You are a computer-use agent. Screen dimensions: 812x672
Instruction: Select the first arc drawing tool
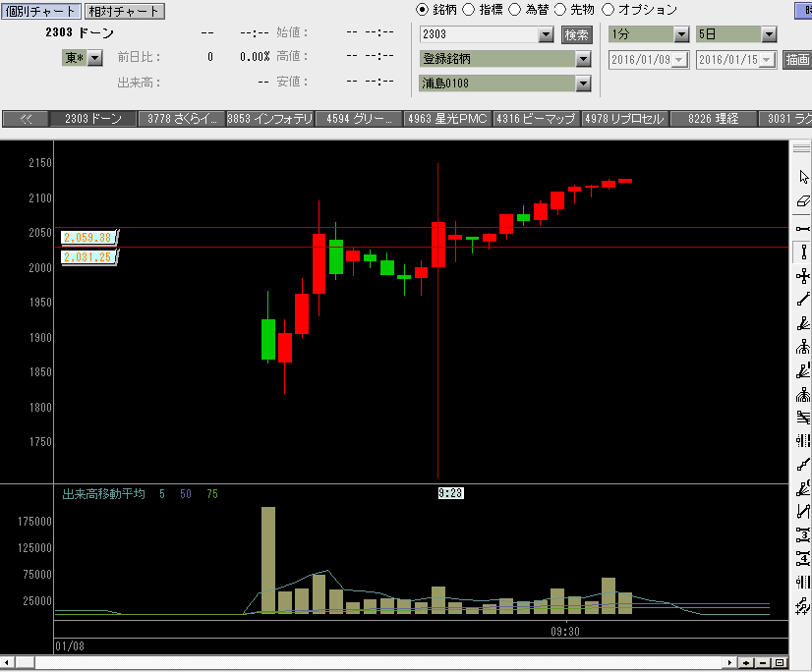[803, 347]
